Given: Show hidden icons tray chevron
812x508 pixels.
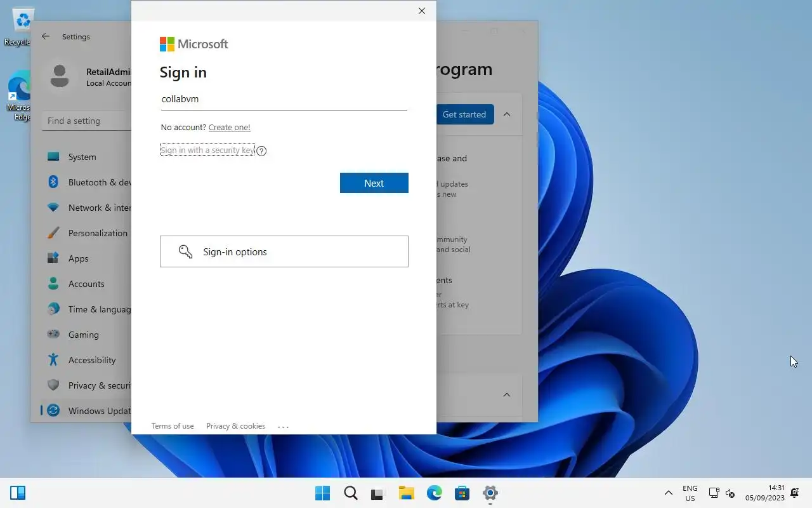Looking at the screenshot, I should pyautogui.click(x=668, y=493).
